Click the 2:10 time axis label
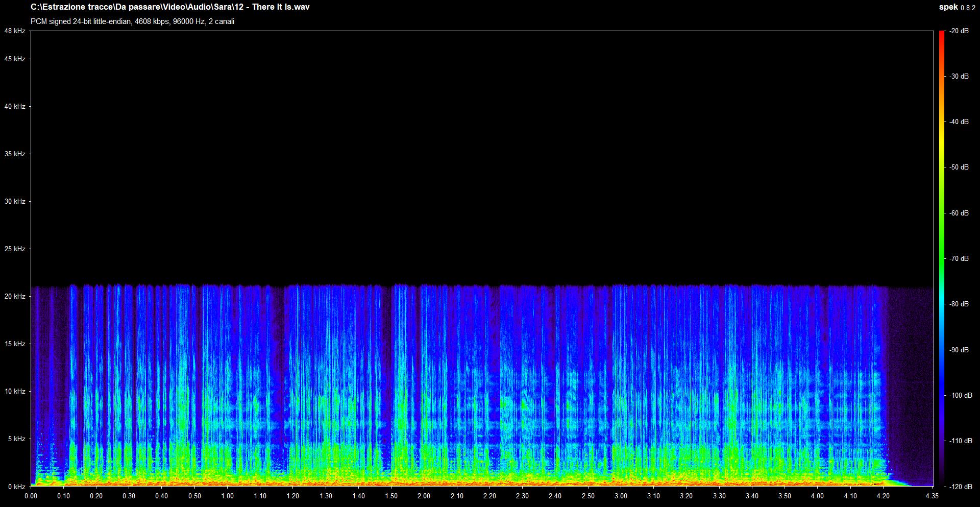The height and width of the screenshot is (507, 980). point(457,496)
